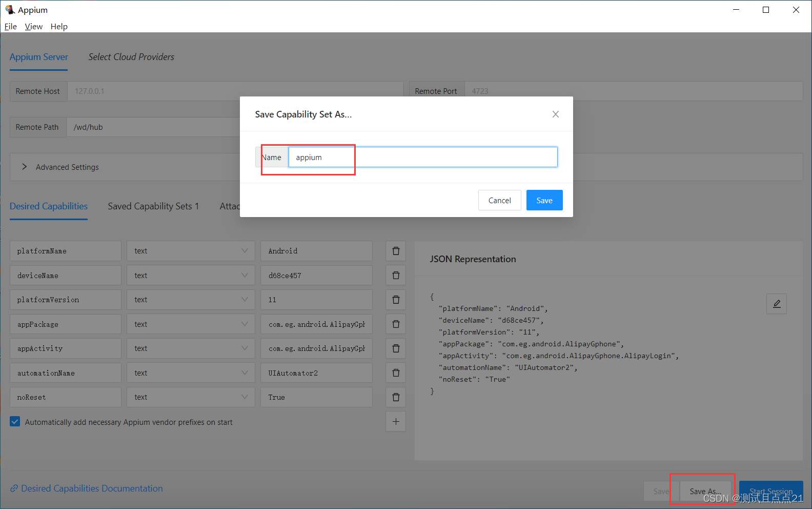Screen dimensions: 812x509
Task: Click the value field containing UIAutomator2
Action: coord(316,373)
